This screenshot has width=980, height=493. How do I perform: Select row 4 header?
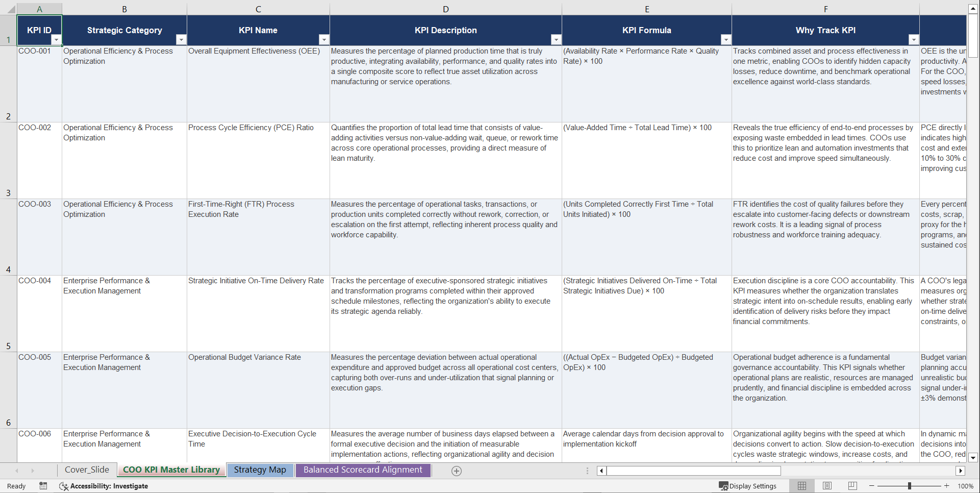tap(8, 237)
